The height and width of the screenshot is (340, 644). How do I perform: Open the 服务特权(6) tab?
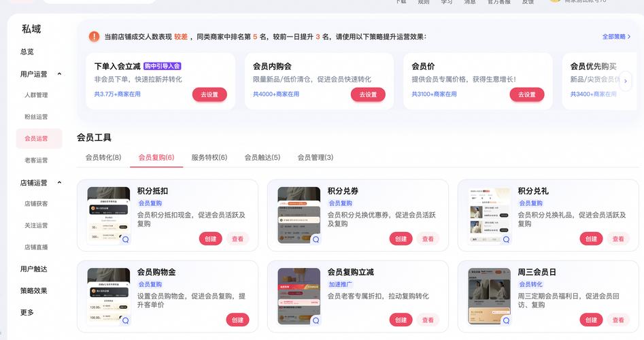click(x=209, y=157)
